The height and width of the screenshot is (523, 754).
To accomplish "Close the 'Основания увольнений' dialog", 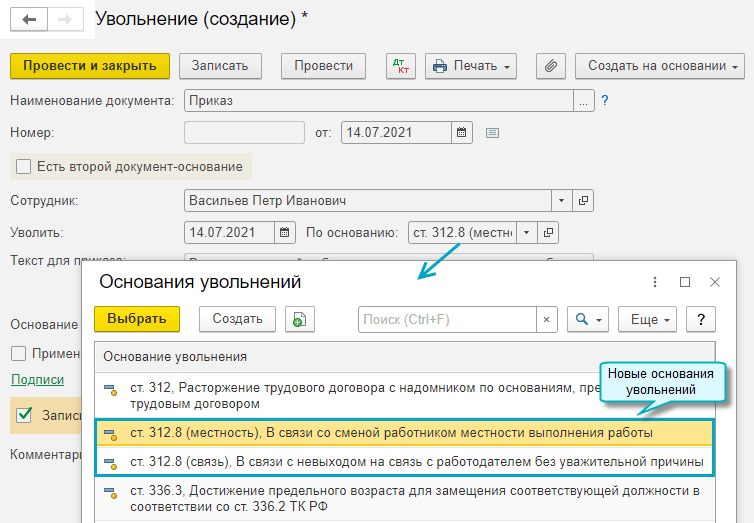I will (715, 282).
